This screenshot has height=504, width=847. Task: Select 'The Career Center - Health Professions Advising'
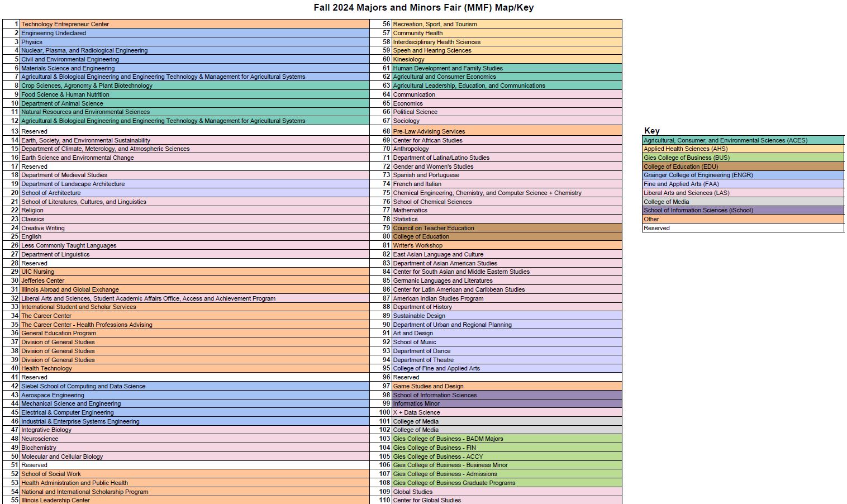pos(194,325)
